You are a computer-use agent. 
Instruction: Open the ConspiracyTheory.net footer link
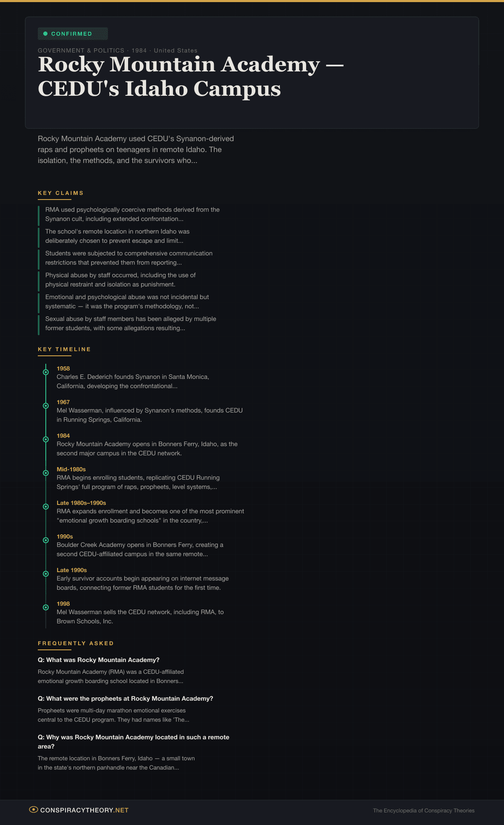[84, 810]
